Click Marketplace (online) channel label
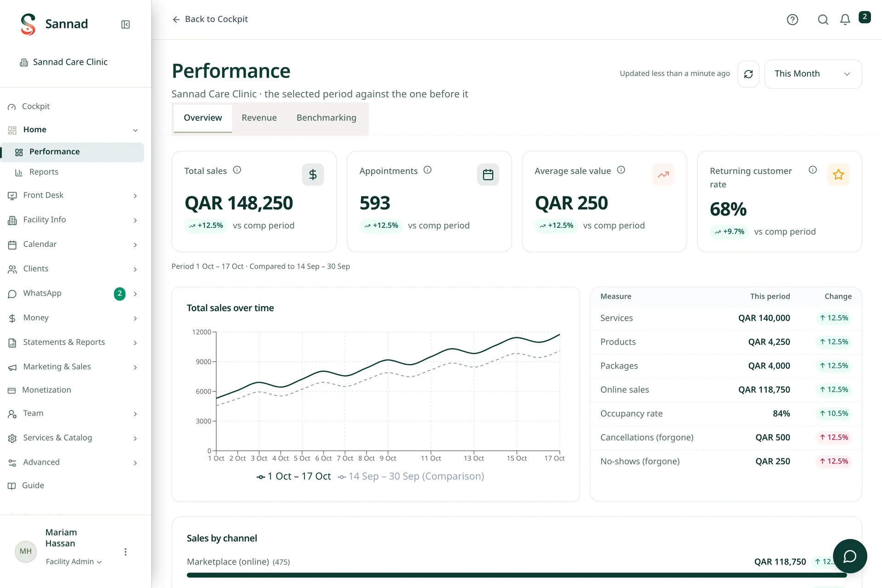The height and width of the screenshot is (588, 882). pyautogui.click(x=228, y=562)
